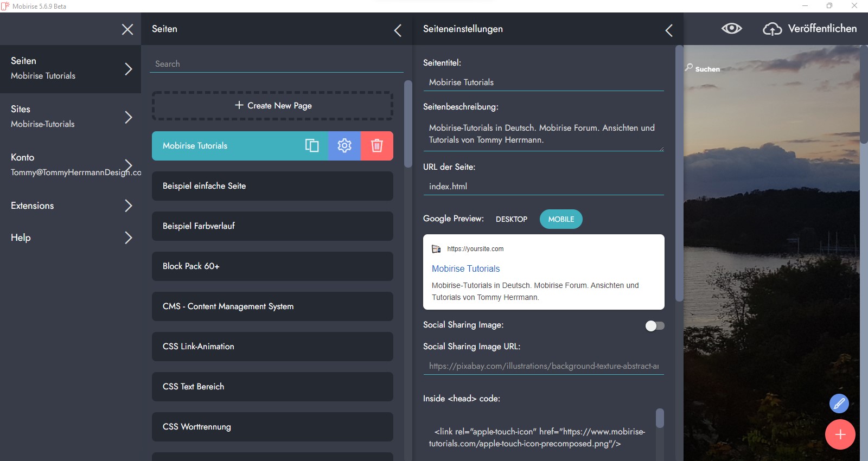Open settings gear for Mobirise Tutorials page
The image size is (868, 461).
(344, 145)
